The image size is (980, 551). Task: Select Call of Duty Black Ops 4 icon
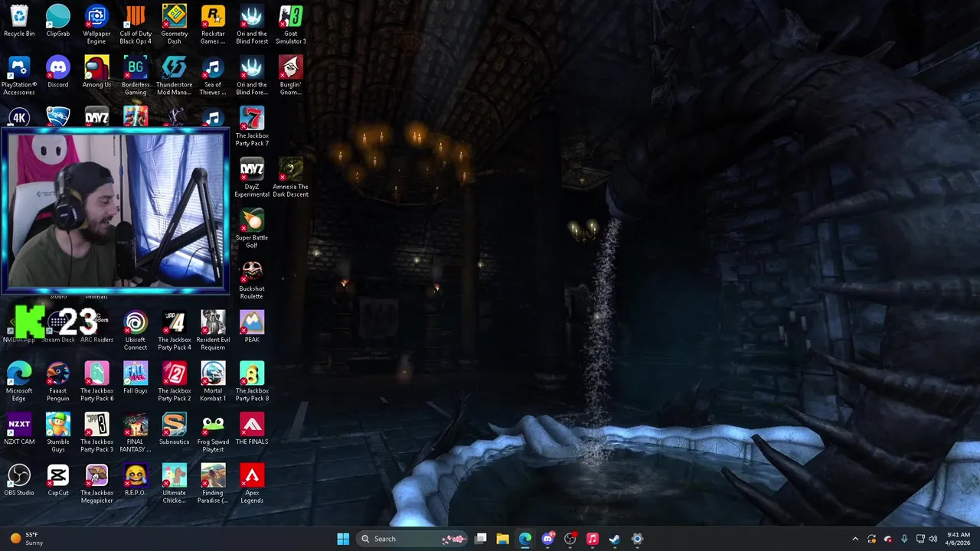click(136, 24)
